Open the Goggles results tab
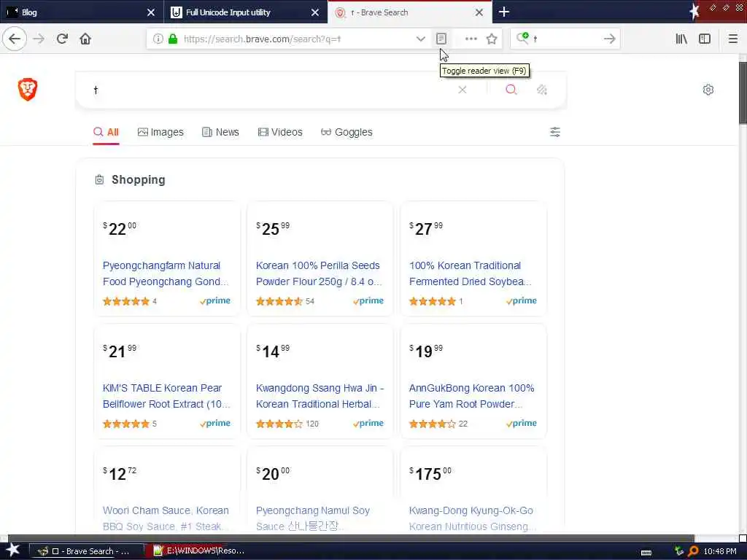The width and height of the screenshot is (747, 560). [x=347, y=132]
